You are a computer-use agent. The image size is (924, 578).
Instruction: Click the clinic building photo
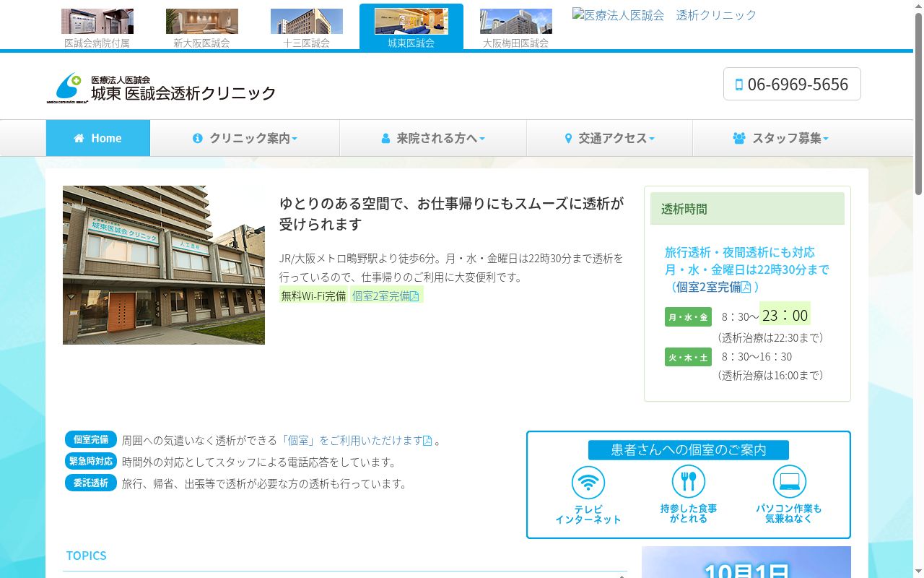coord(164,265)
